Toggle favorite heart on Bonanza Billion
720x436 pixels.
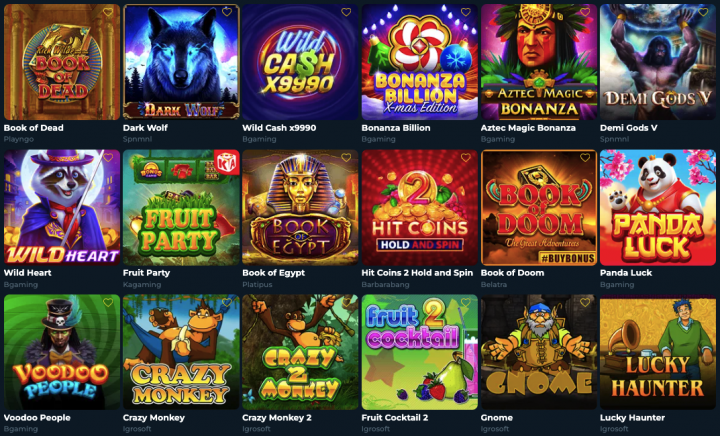tap(466, 12)
